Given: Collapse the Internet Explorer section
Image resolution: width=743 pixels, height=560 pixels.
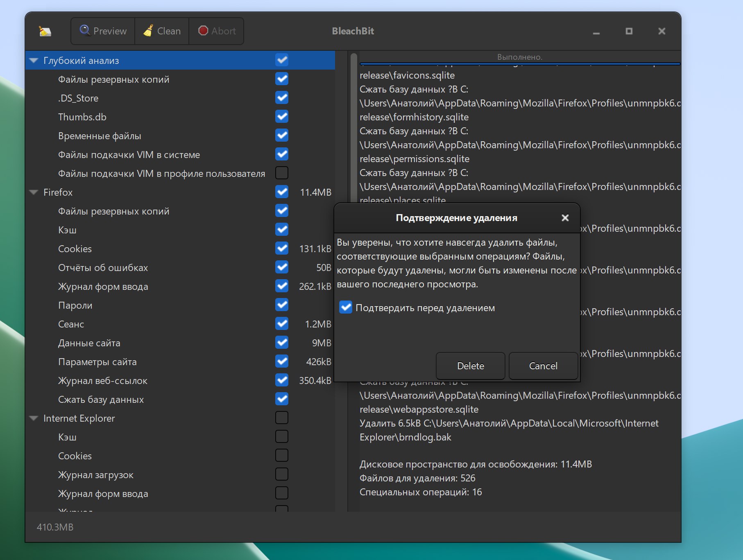Looking at the screenshot, I should click(x=34, y=418).
